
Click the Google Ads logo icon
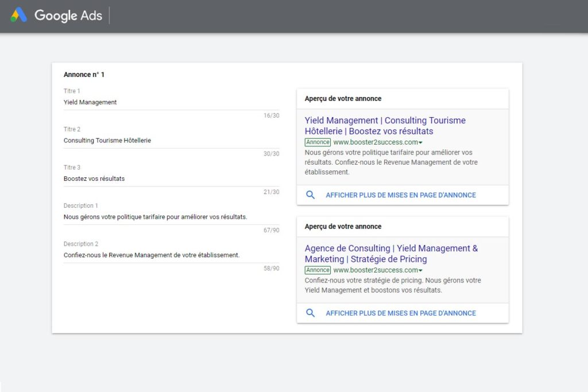pos(19,15)
